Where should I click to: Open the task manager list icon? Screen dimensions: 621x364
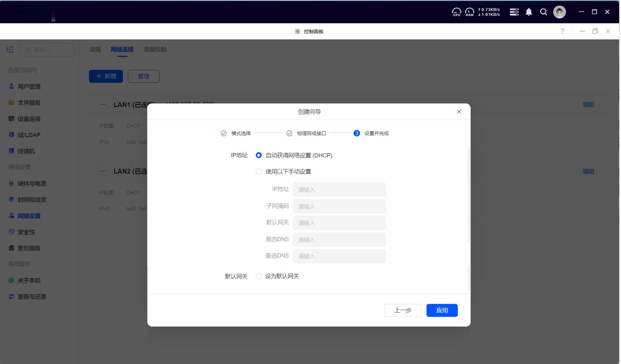[514, 12]
